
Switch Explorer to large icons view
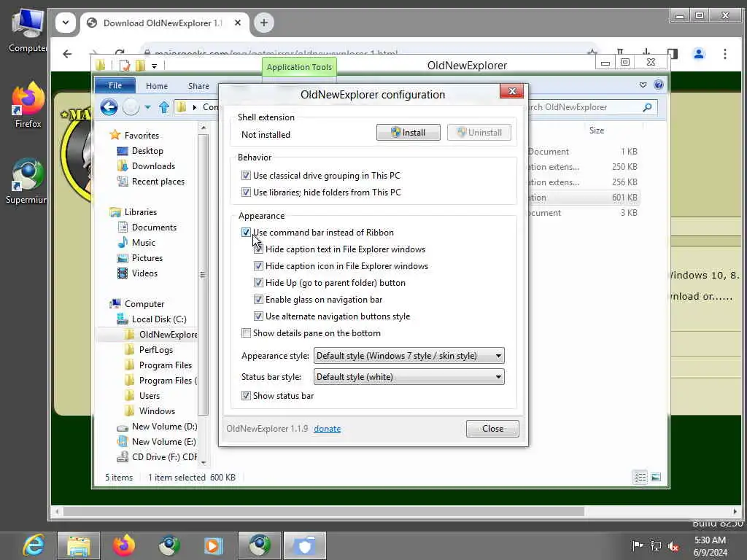coord(656,477)
